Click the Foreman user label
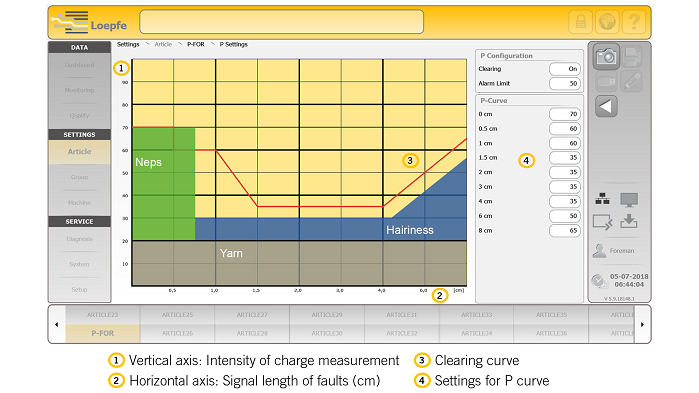The width and height of the screenshot is (699, 393). pos(622,251)
